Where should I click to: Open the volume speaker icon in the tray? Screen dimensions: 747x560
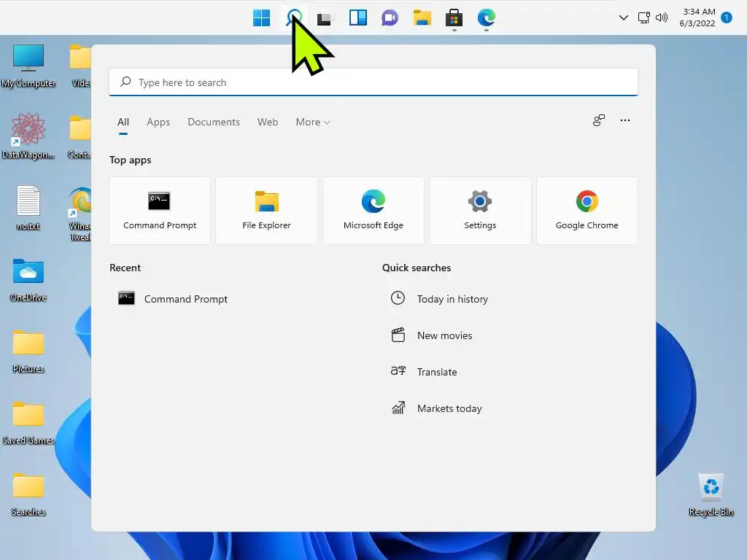[661, 17]
